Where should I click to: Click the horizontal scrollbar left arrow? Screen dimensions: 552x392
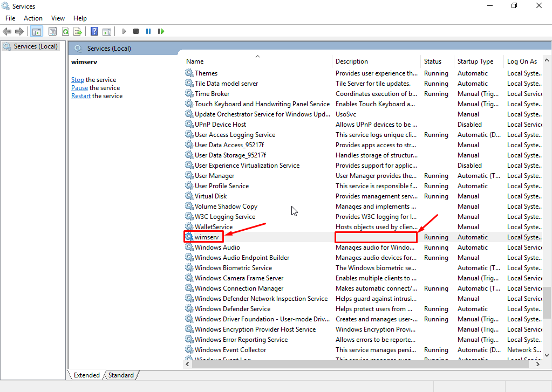click(x=188, y=364)
